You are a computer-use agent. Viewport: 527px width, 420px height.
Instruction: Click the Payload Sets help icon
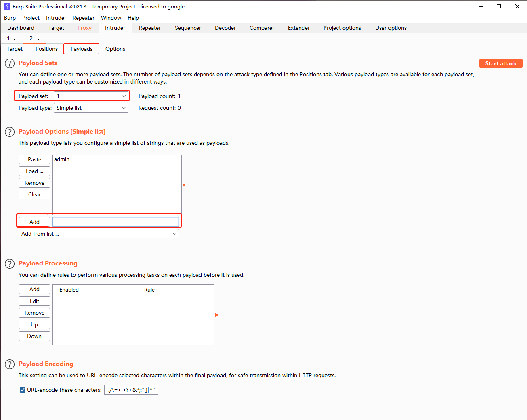9,63
